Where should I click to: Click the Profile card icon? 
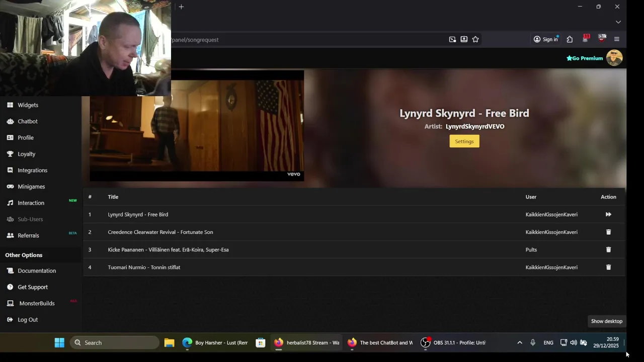pos(10,138)
